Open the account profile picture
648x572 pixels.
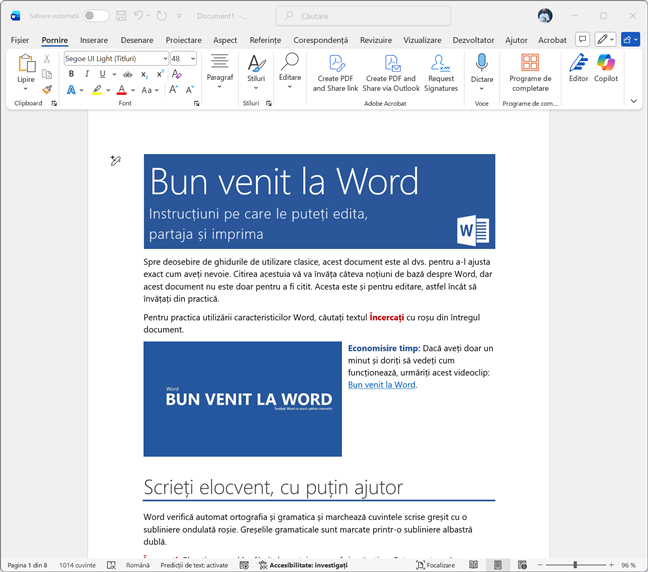[x=545, y=16]
